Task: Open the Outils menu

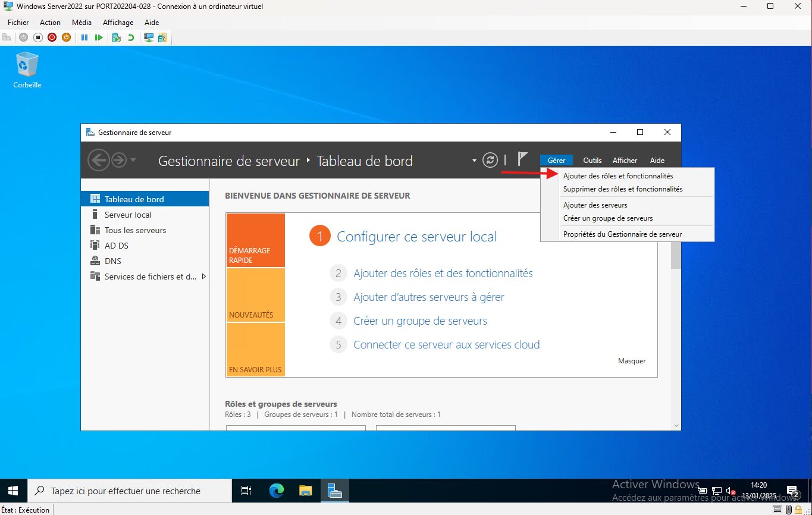Action: point(592,160)
